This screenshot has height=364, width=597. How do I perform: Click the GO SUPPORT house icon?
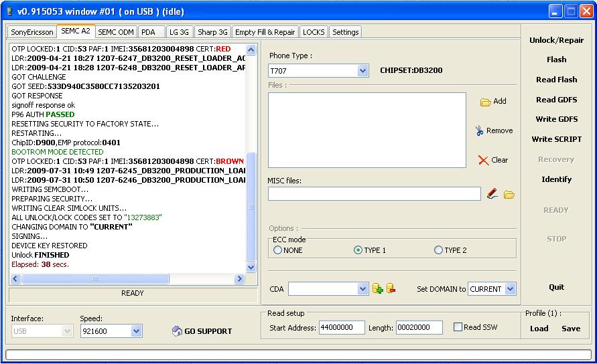click(x=177, y=331)
